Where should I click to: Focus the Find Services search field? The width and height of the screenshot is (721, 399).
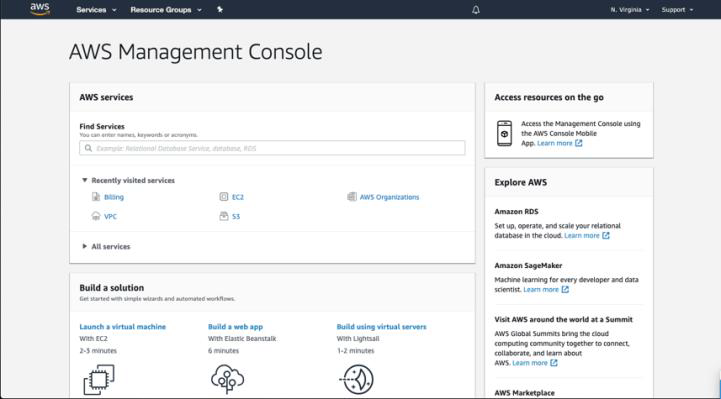(x=272, y=148)
